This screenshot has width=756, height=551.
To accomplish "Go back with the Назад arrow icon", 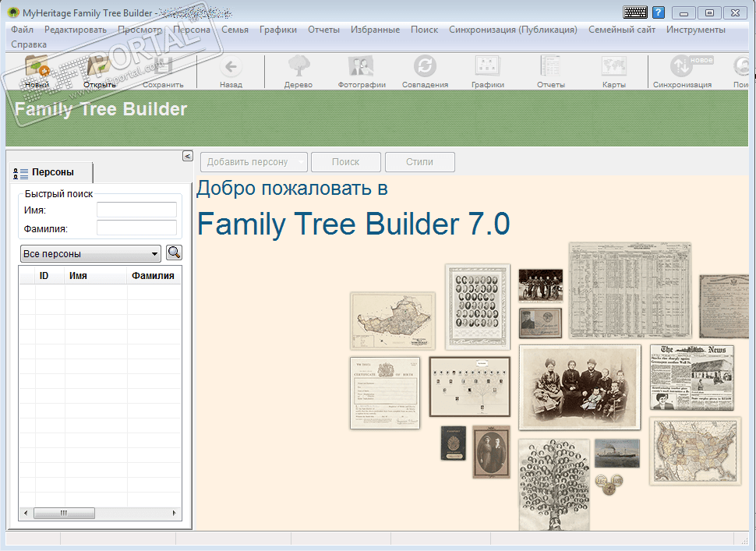I will (231, 66).
